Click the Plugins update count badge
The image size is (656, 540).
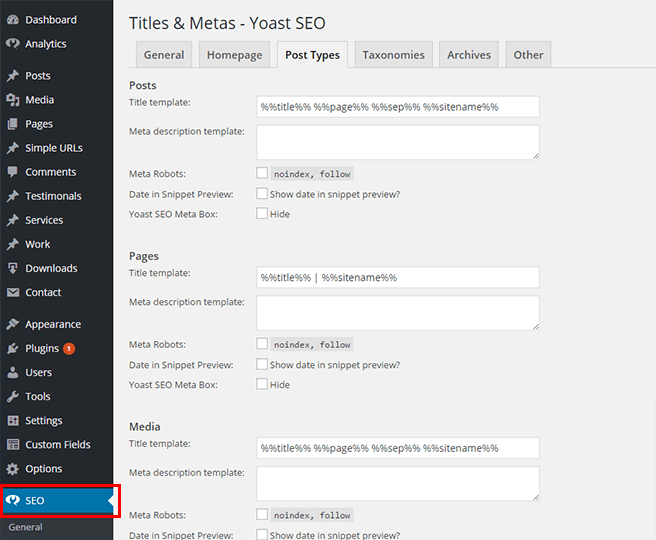pyautogui.click(x=69, y=348)
